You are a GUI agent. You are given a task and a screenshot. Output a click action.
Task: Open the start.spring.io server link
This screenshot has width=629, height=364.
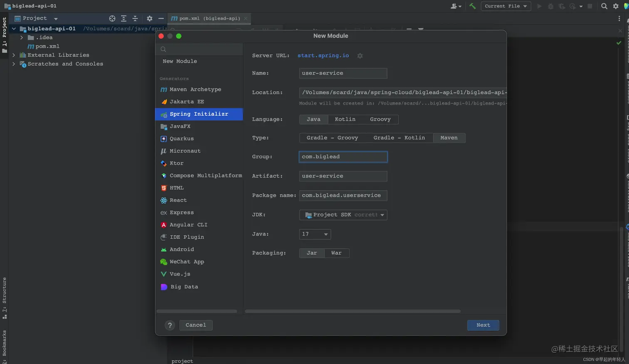point(323,56)
